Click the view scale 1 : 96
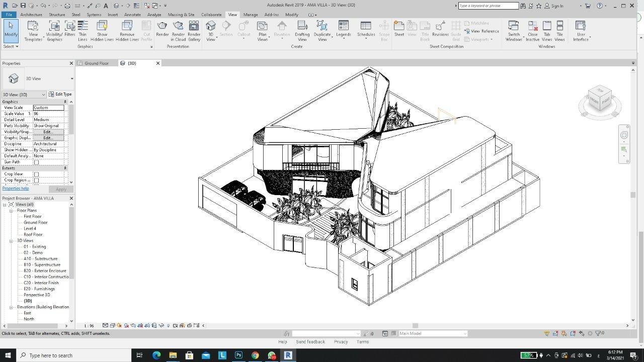Image resolution: width=644 pixels, height=362 pixels. (x=89, y=326)
